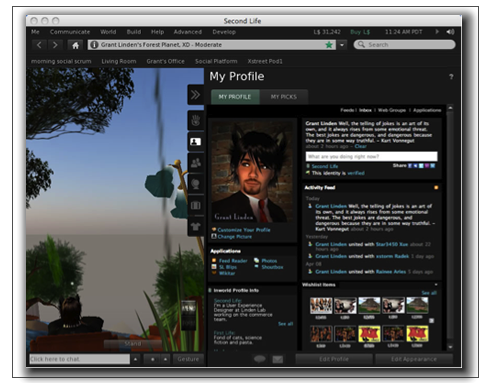
Task: Click the profile panel's vertical scrollbar
Action: tap(450, 227)
